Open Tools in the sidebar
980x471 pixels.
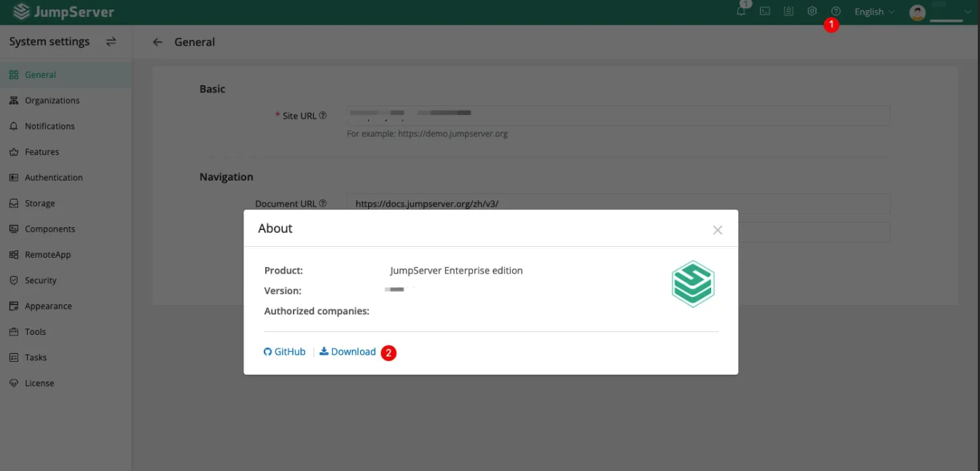66,332
